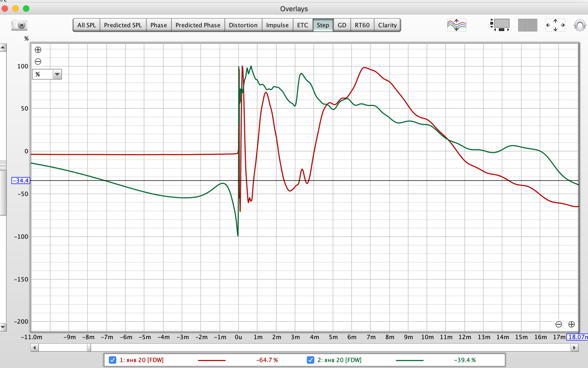
Task: Click vertical scrollbar down arrow
Action: coord(3,327)
